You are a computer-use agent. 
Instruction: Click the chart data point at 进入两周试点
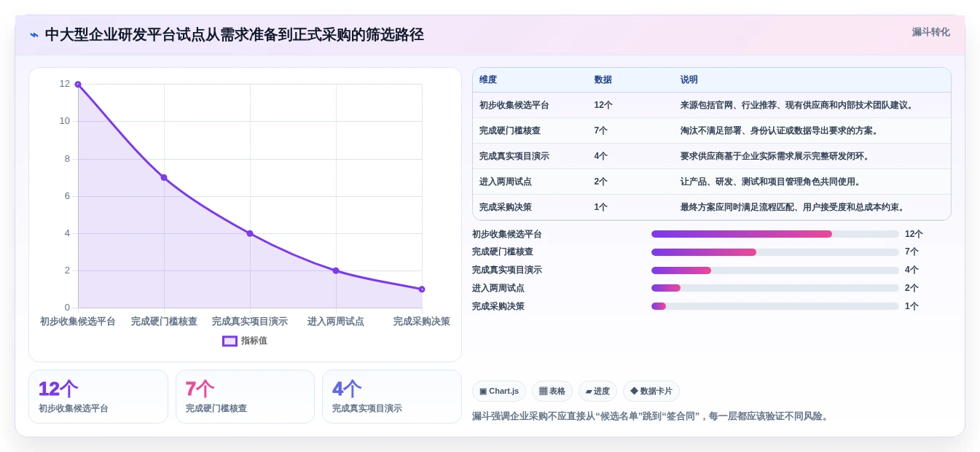coord(336,270)
